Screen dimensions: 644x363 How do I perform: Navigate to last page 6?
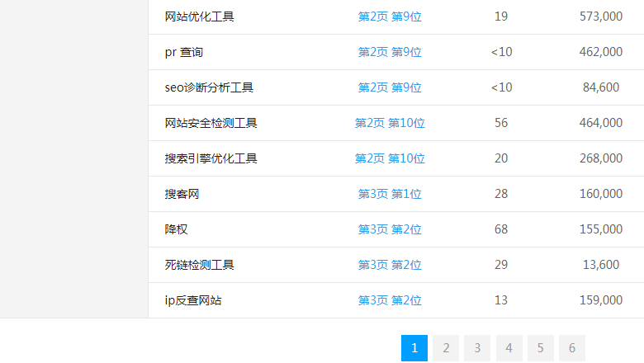tap(571, 348)
